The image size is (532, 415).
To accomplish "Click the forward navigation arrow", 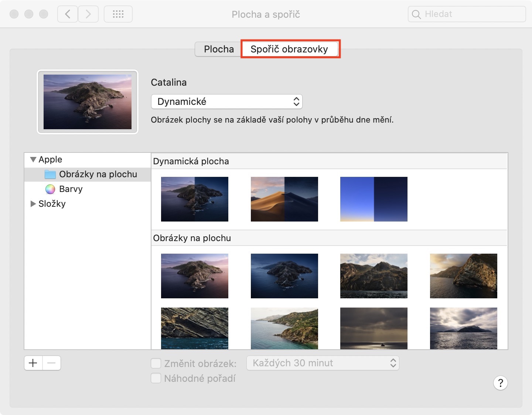I will tap(88, 14).
